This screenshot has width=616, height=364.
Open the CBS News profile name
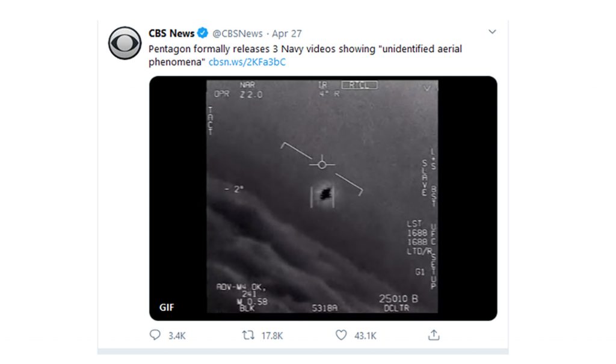(x=171, y=33)
